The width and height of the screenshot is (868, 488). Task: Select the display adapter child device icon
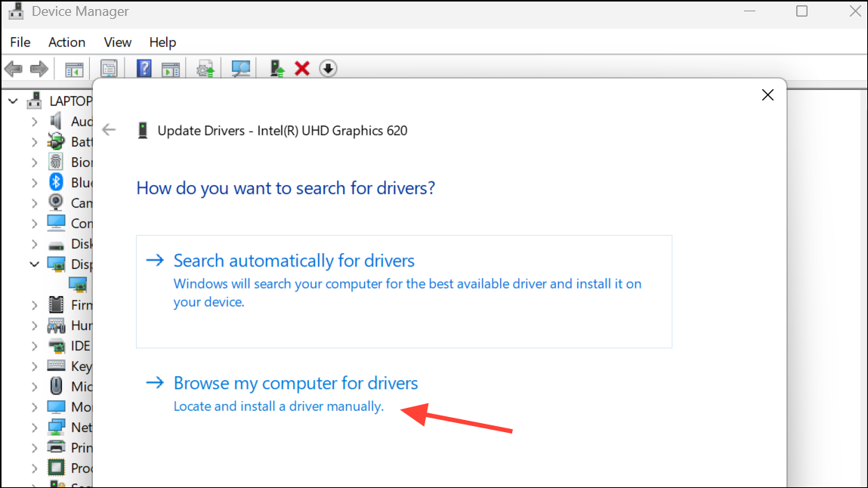tap(78, 284)
